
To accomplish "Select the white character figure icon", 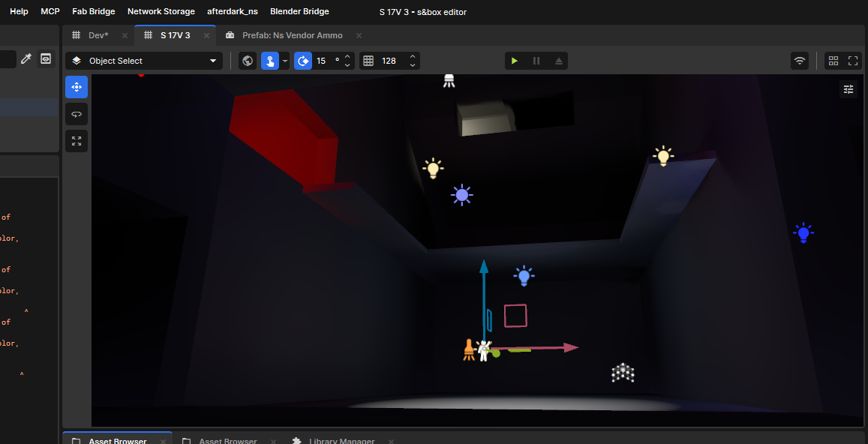I will click(x=483, y=351).
